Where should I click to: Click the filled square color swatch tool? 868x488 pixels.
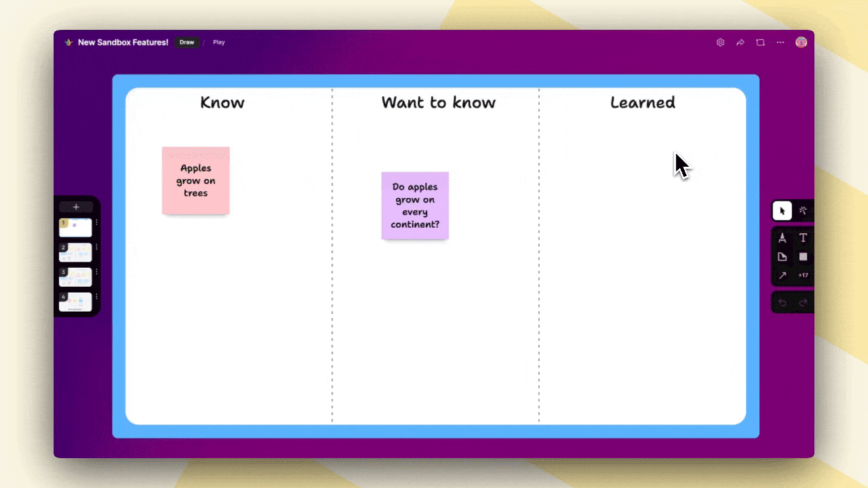coord(803,256)
